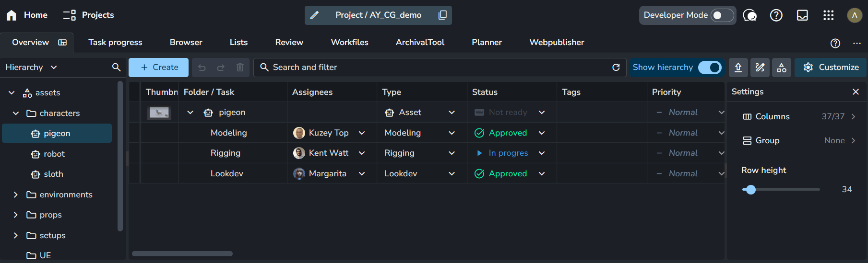Image resolution: width=868 pixels, height=263 pixels.
Task: Collapse the characters folder
Action: click(x=16, y=114)
